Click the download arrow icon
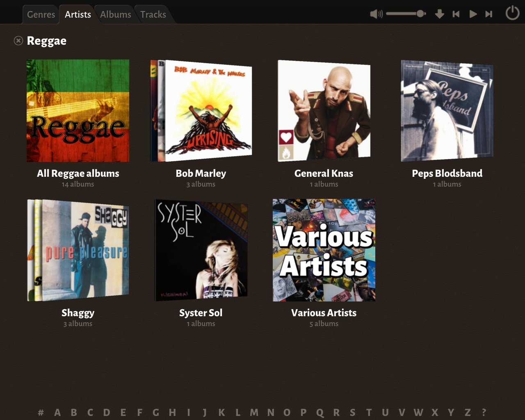 click(439, 14)
